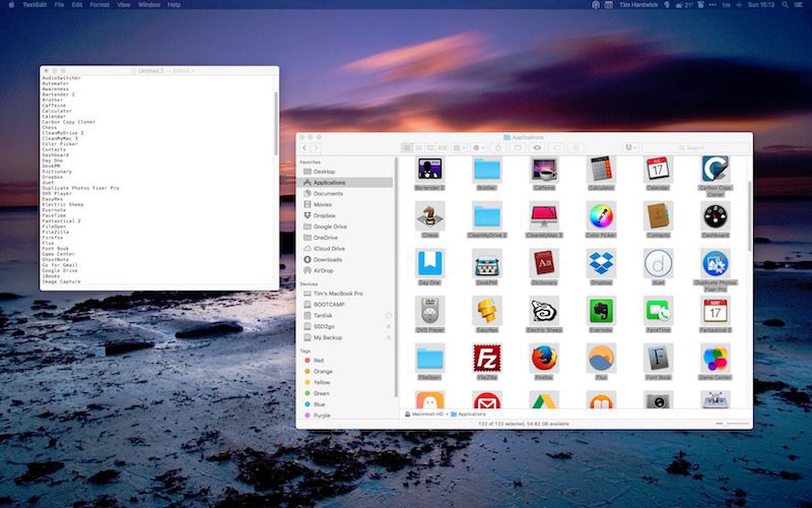
Task: Open the Format menu in menu bar
Action: (99, 5)
